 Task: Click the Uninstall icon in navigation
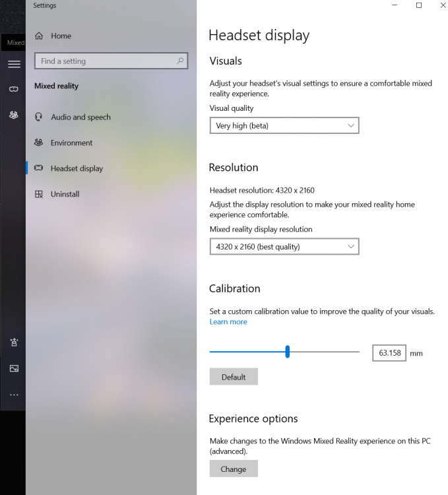(38, 194)
